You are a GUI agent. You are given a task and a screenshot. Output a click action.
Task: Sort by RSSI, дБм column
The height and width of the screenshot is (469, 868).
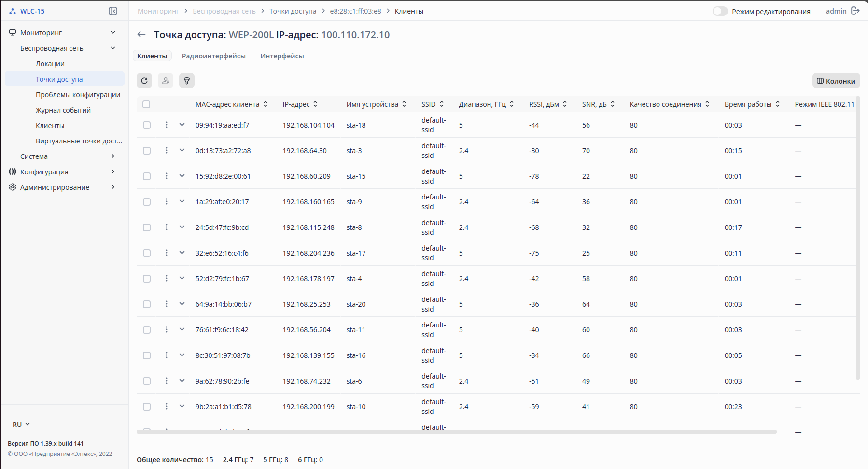(565, 104)
